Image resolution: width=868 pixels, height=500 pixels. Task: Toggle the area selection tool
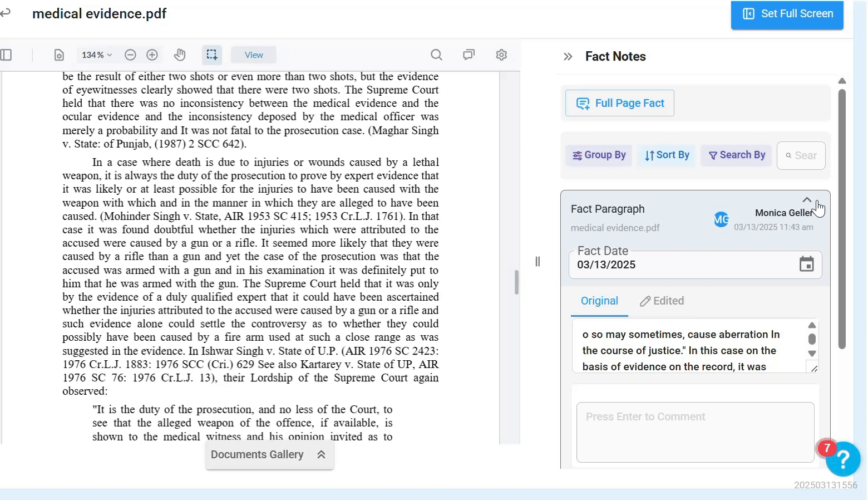point(211,55)
